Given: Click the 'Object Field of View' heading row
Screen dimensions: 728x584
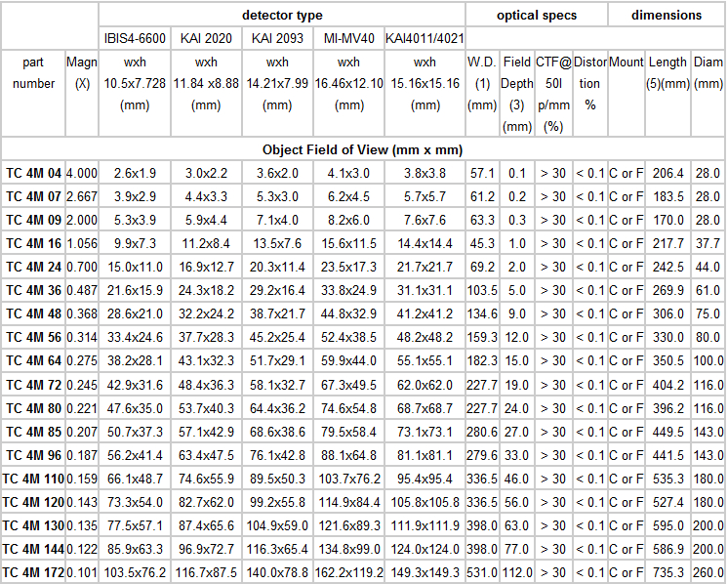Looking at the screenshot, I should point(362,150).
